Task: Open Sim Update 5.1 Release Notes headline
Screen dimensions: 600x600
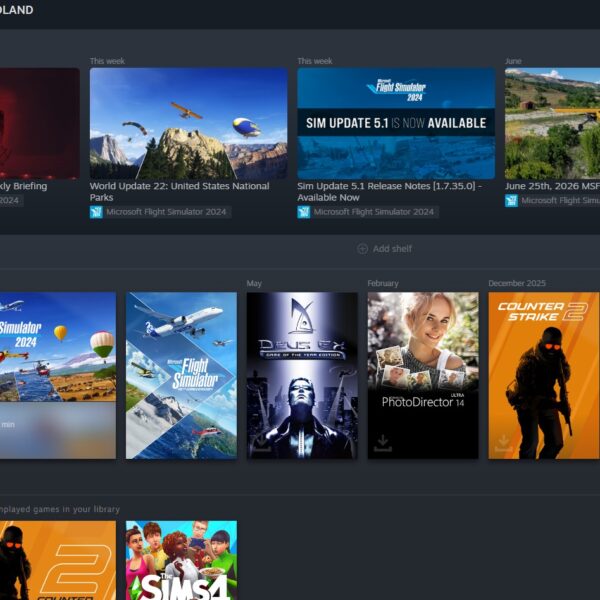Action: (x=390, y=192)
